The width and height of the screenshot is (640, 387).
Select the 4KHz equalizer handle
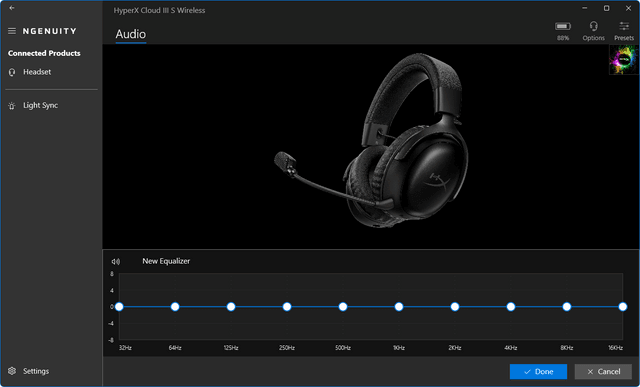pos(511,307)
